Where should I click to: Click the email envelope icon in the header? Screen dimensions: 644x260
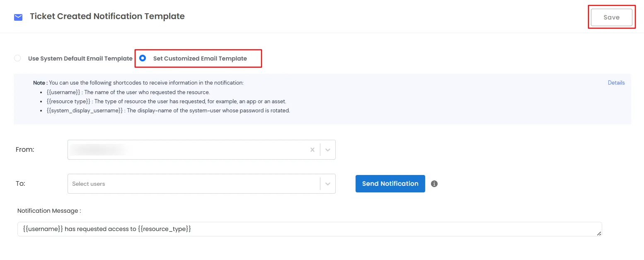click(18, 17)
